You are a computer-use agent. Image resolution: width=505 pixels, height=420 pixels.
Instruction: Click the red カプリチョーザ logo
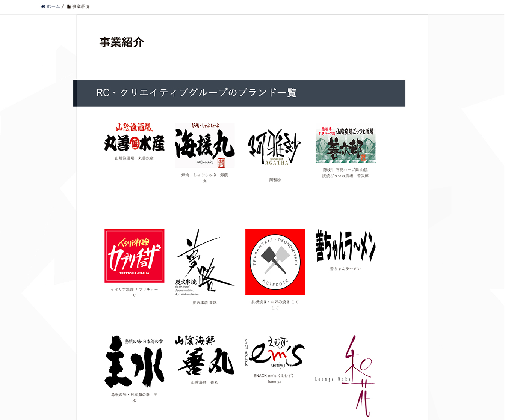(134, 256)
